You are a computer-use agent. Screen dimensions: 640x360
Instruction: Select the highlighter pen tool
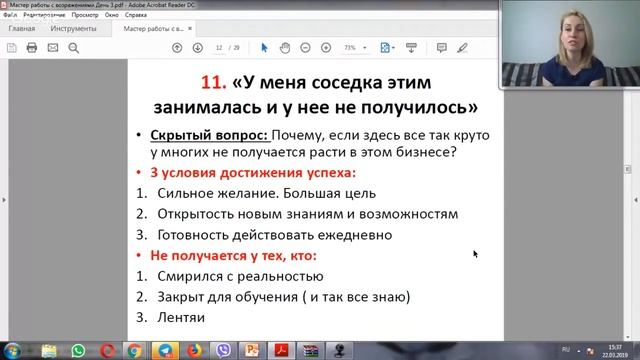pyautogui.click(x=462, y=48)
